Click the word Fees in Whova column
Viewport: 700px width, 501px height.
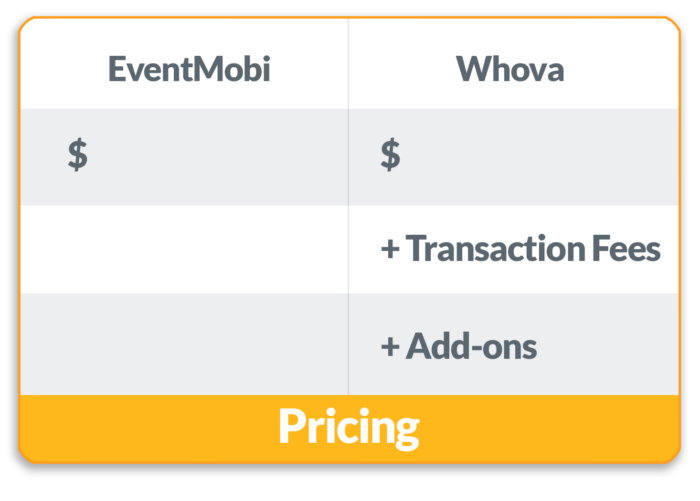click(x=626, y=249)
